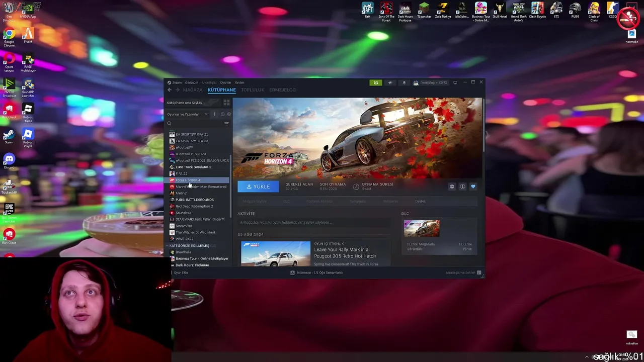Open Clash Royale desktop shortcut
The width and height of the screenshot is (644, 362).
(537, 11)
